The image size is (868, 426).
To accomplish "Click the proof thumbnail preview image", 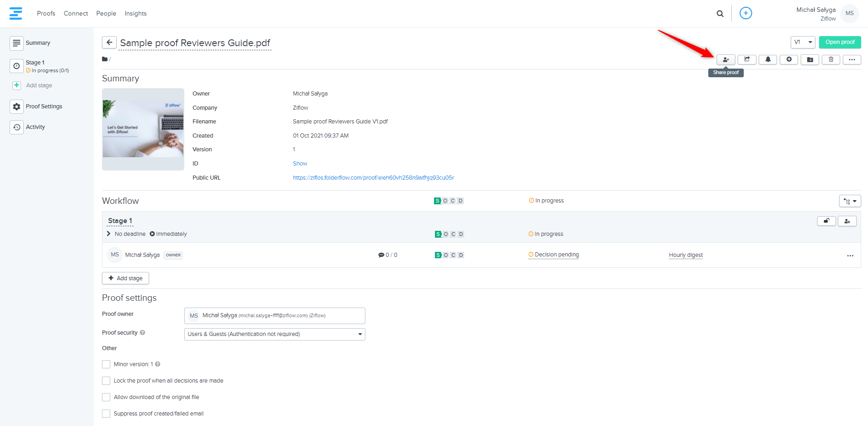I will pos(143,129).
